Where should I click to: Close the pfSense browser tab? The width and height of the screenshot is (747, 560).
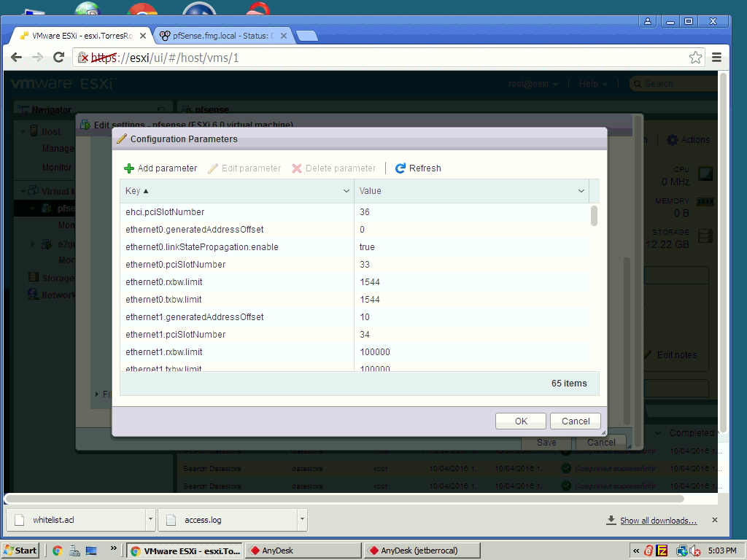pyautogui.click(x=284, y=36)
